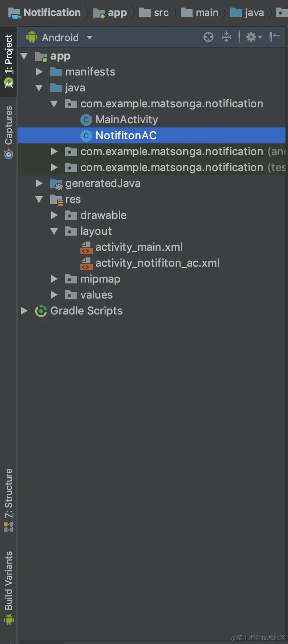The image size is (288, 644).
Task: Expand the test package arrow
Action: click(54, 167)
